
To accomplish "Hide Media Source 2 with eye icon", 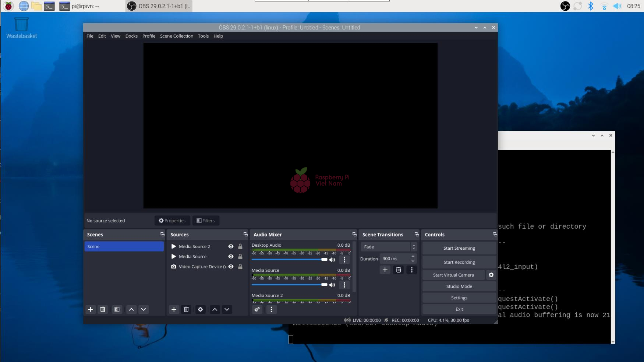I will [231, 246].
